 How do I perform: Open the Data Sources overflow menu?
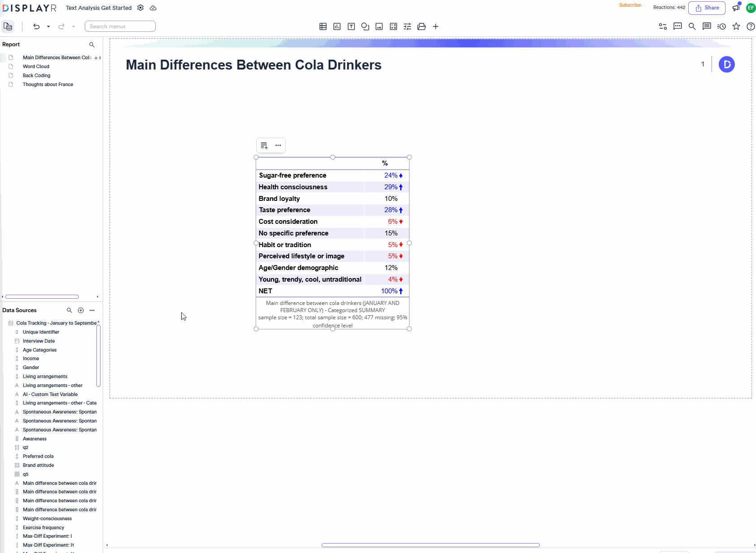pyautogui.click(x=92, y=310)
